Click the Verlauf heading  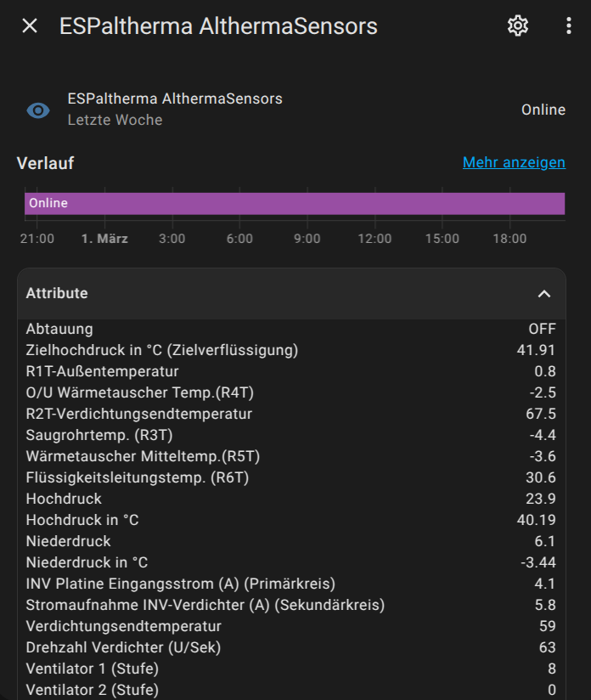point(46,163)
